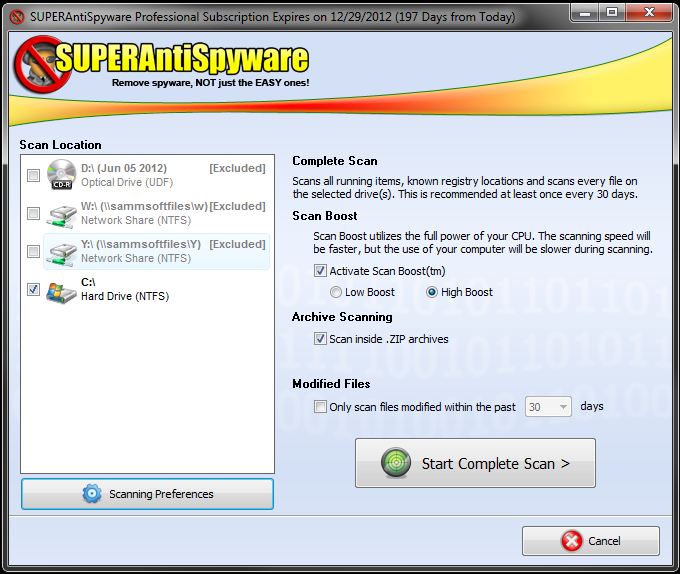This screenshot has width=680, height=574.
Task: Click the D:\ optical drive CD-R icon
Action: click(x=61, y=175)
